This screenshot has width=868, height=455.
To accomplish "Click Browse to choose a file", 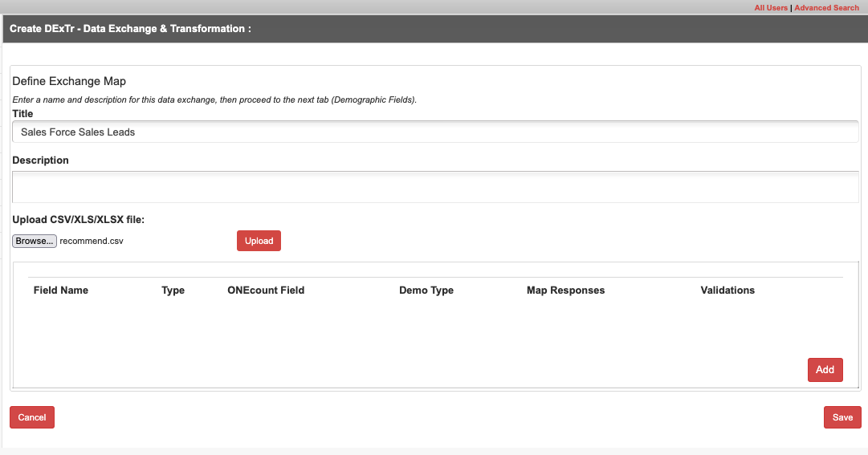I will (x=35, y=241).
